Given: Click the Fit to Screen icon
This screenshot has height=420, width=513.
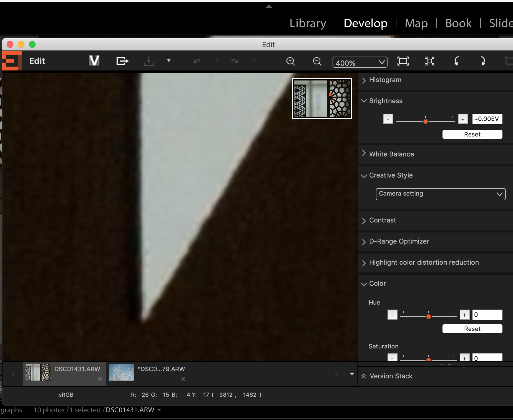Looking at the screenshot, I should [x=403, y=61].
